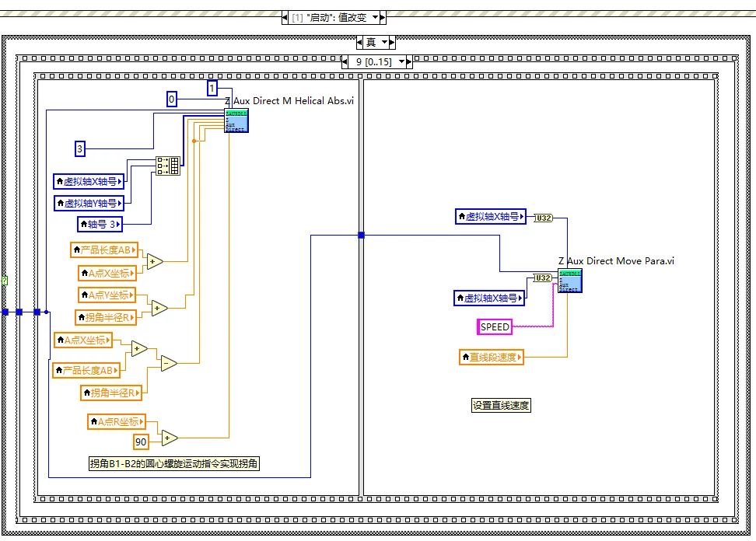The height and width of the screenshot is (541, 756).
Task: Select U32 conversion beside the Move Para subVI
Action: [x=542, y=278]
